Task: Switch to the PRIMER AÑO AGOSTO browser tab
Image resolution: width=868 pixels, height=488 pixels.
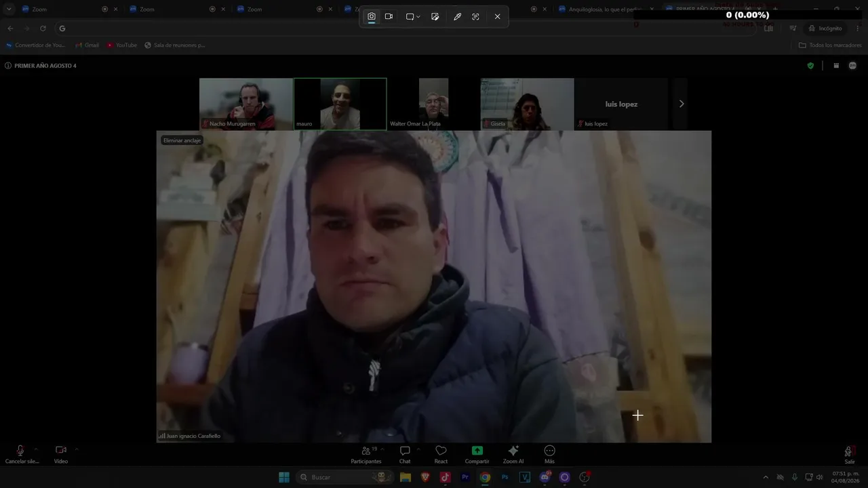Action: click(712, 9)
